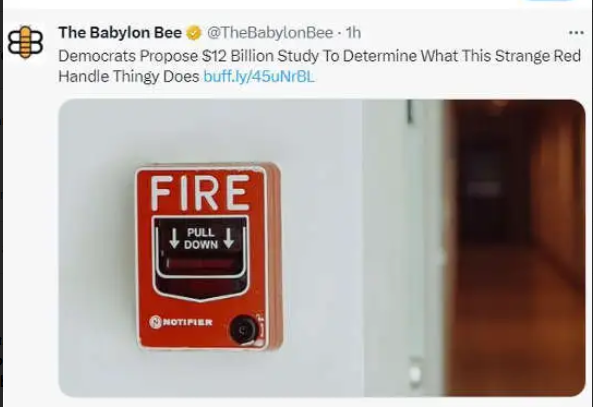Open The Babylon Bee profile avatar
The height and width of the screenshot is (407, 593).
[x=25, y=42]
